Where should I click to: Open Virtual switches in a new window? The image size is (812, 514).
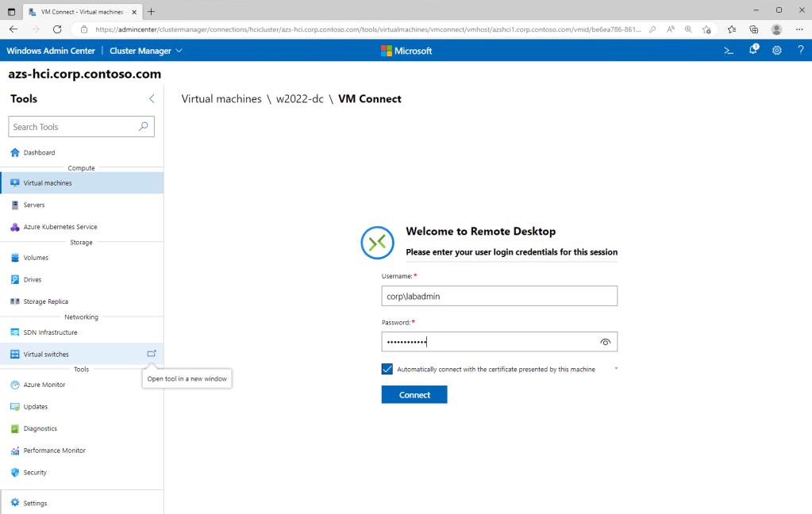pos(152,354)
